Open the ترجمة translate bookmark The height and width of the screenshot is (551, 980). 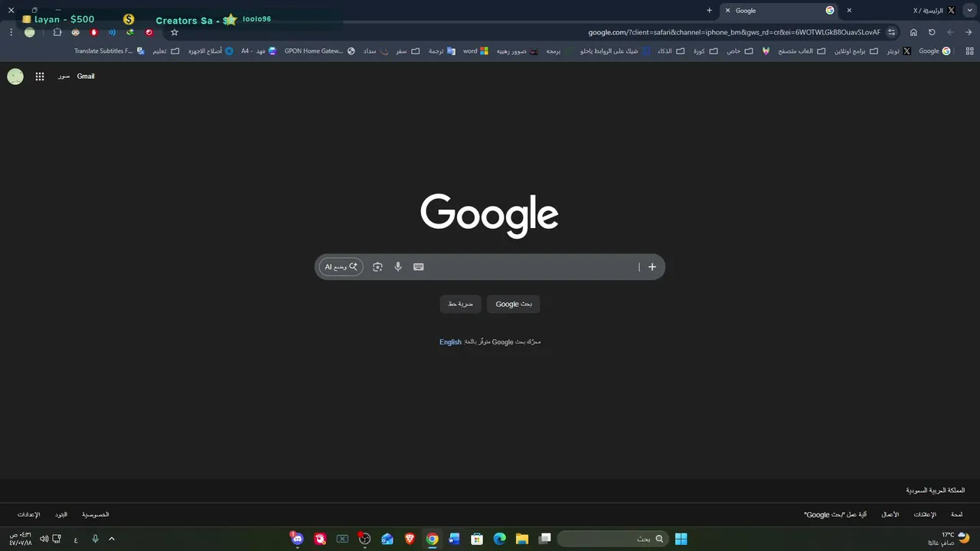tap(441, 51)
